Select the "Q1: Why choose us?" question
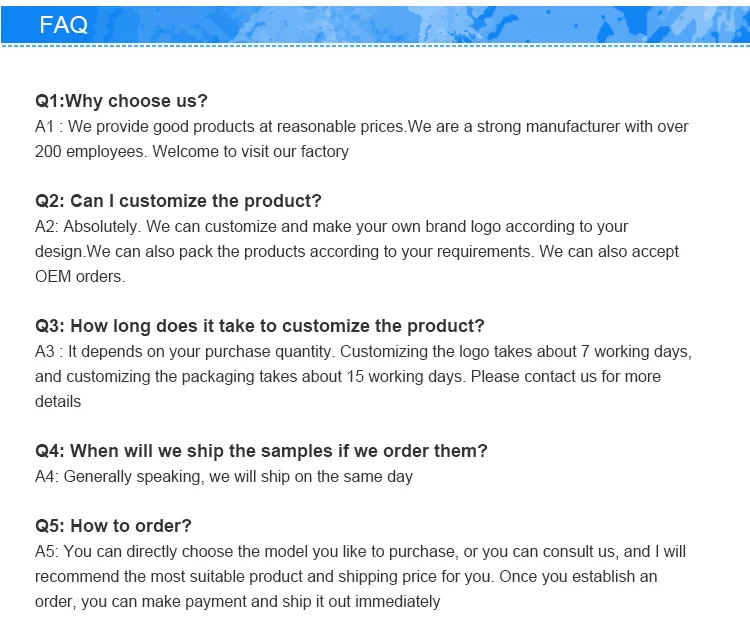This screenshot has height=625, width=750. [121, 101]
